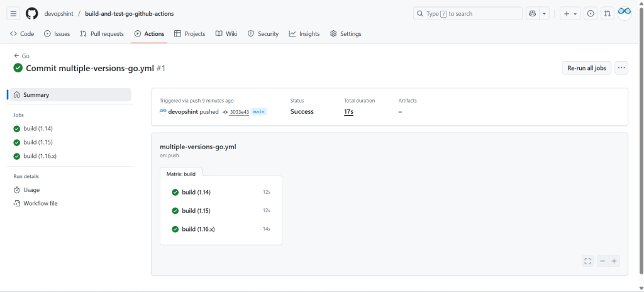This screenshot has width=644, height=292.
Task: Switch to the Code tab
Action: pos(22,34)
